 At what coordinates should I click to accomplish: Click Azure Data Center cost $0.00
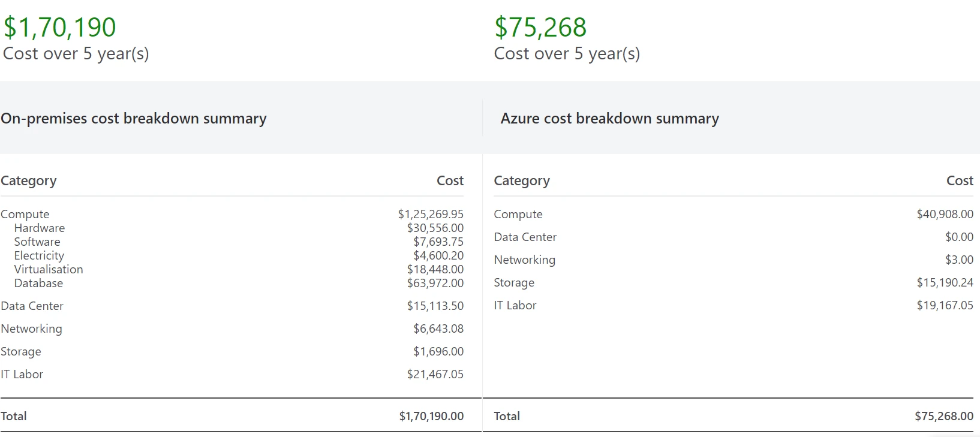pyautogui.click(x=960, y=237)
